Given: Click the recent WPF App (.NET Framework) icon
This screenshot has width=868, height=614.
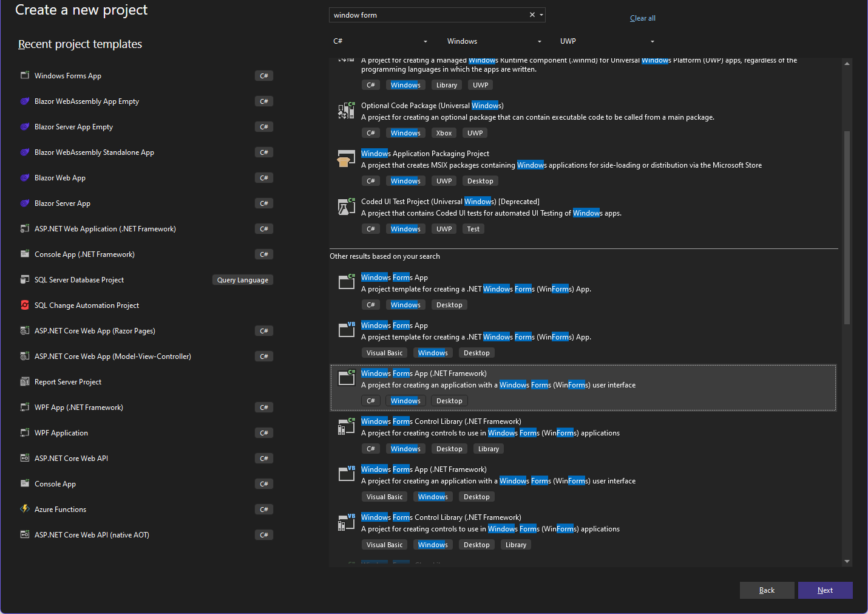Looking at the screenshot, I should click(25, 407).
